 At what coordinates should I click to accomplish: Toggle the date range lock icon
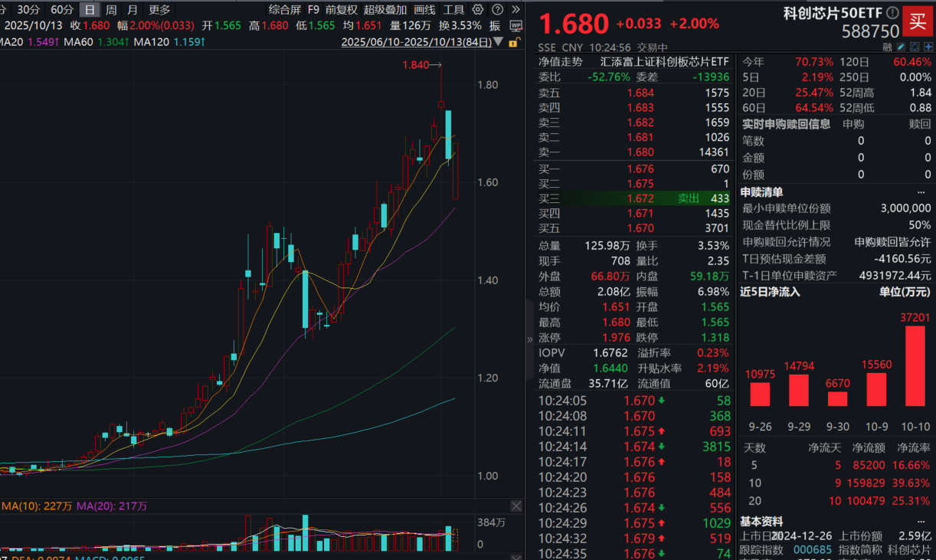tap(515, 42)
